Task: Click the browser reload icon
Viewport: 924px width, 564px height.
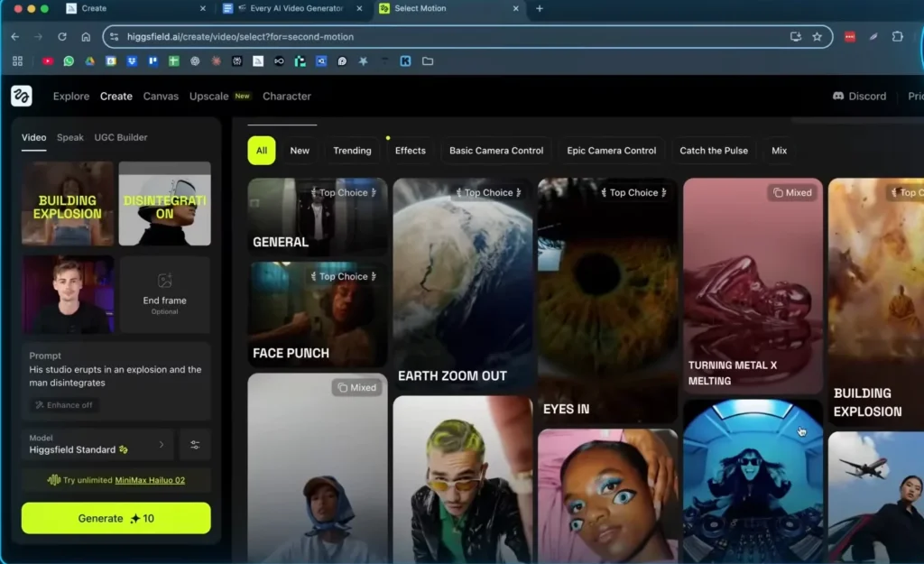Action: point(61,37)
